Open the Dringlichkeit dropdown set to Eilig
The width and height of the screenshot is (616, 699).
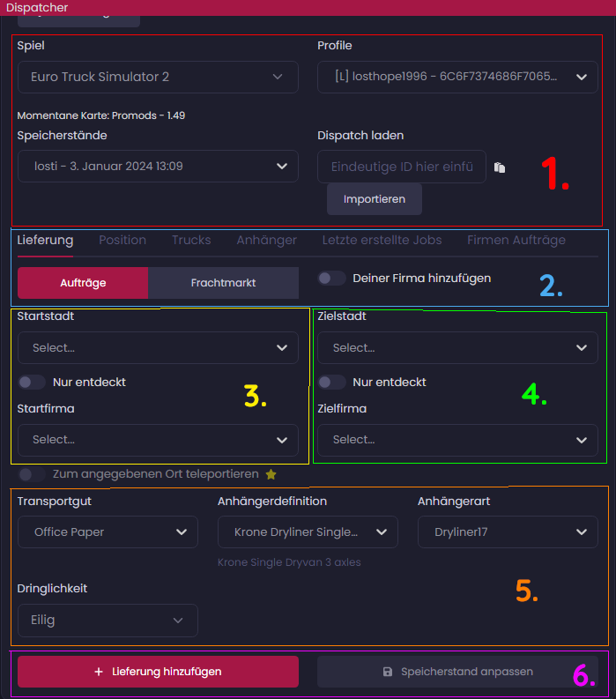coord(108,621)
